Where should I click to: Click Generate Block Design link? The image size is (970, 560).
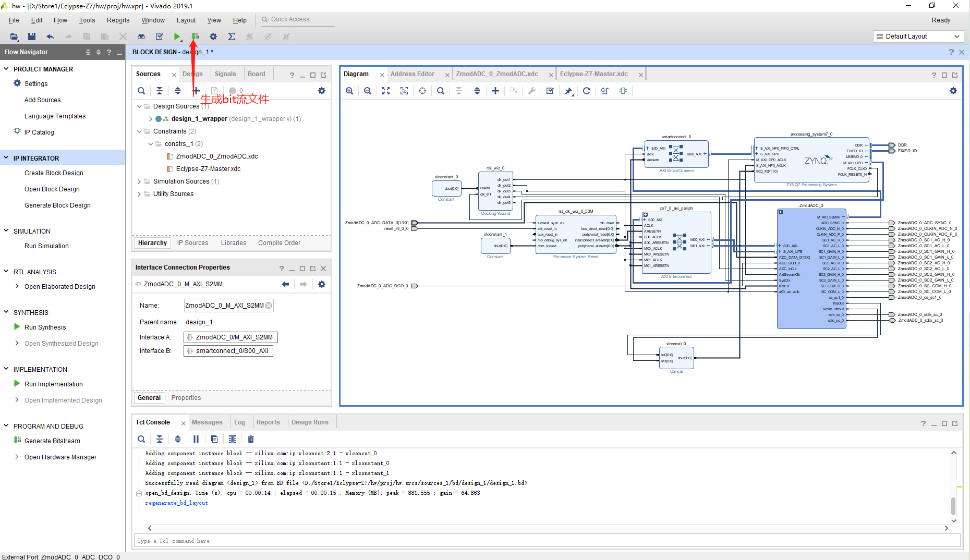point(57,205)
